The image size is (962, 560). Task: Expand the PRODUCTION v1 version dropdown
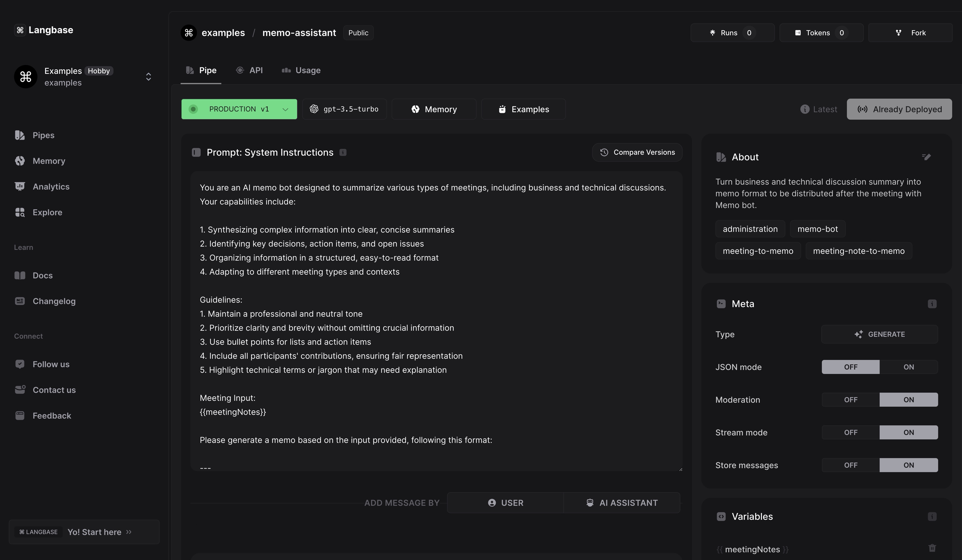tap(239, 109)
